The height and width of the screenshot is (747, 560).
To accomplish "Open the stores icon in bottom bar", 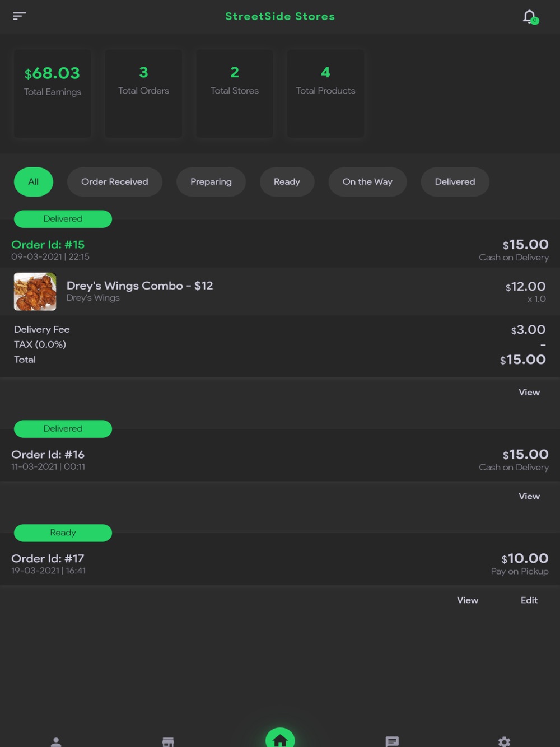I will click(x=168, y=741).
